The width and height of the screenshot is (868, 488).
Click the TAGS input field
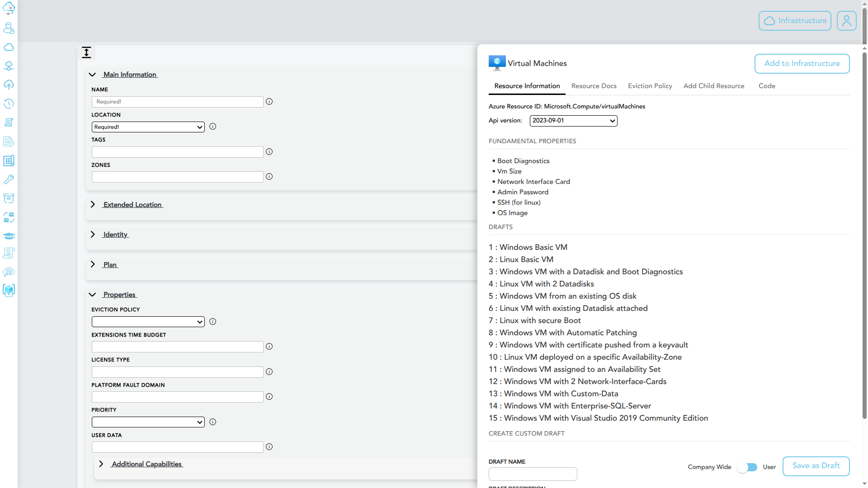177,152
